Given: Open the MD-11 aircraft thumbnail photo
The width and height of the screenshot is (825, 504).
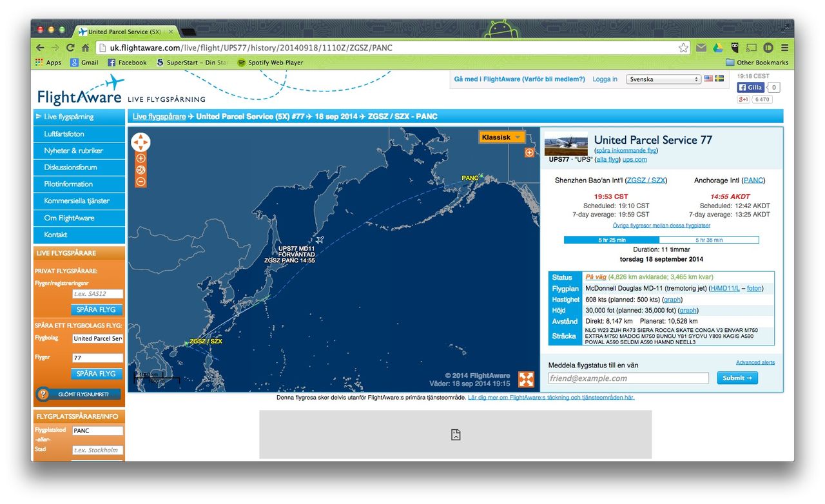Looking at the screenshot, I should (x=566, y=144).
